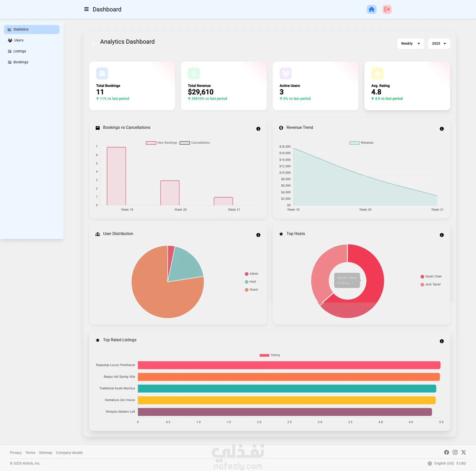Open the Instagram icon in footer
Viewport: 476px width, 471px height.
click(x=455, y=452)
